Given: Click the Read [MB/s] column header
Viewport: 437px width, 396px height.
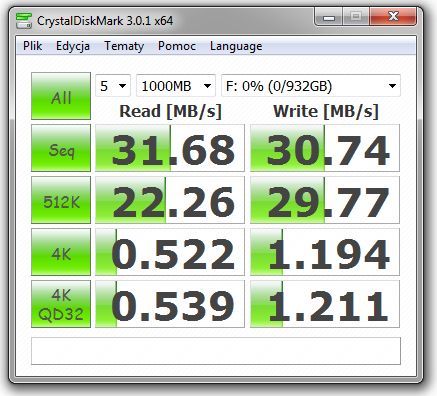Looking at the screenshot, I should coord(170,111).
